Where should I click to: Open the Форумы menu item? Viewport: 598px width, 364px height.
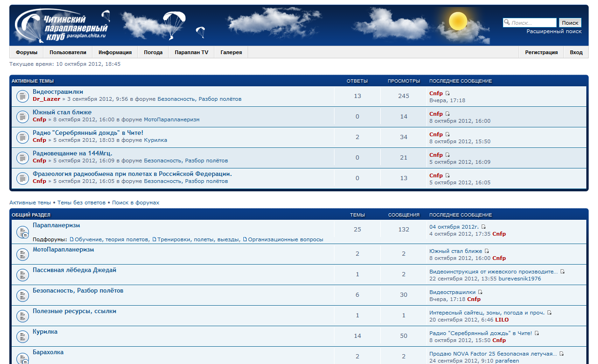(26, 52)
